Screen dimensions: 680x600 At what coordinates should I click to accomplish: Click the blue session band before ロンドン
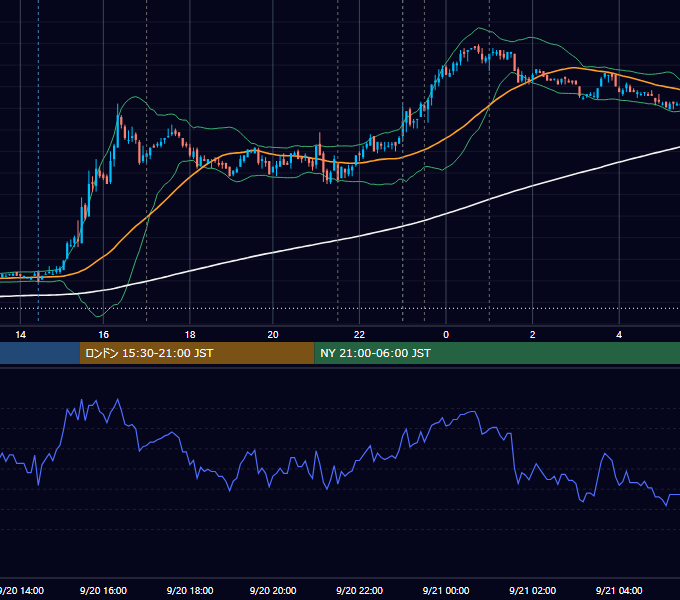tap(40, 353)
